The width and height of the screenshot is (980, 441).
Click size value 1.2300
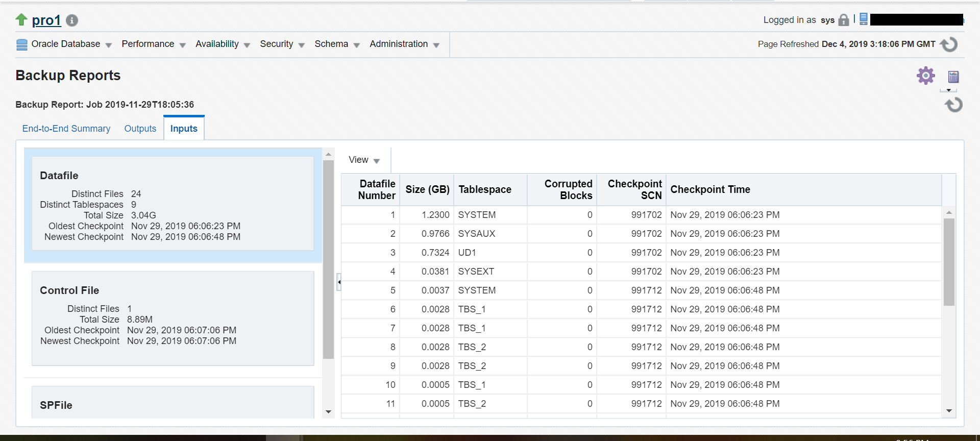point(435,215)
